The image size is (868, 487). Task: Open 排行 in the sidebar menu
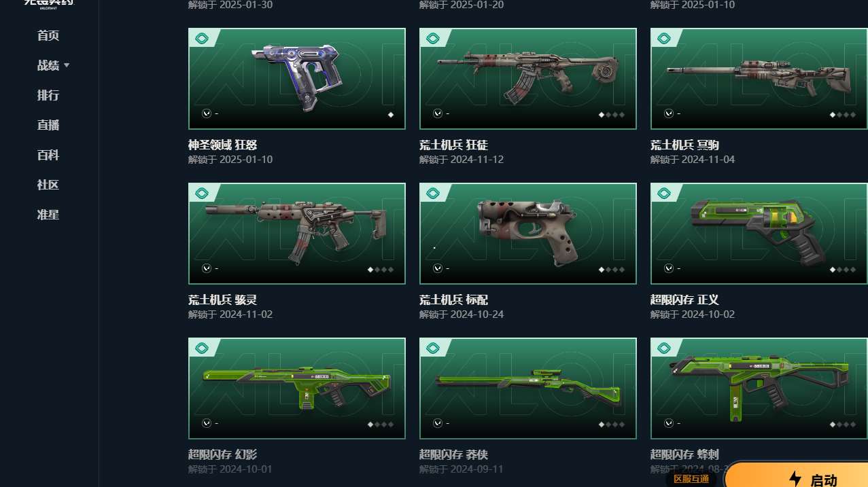[48, 95]
